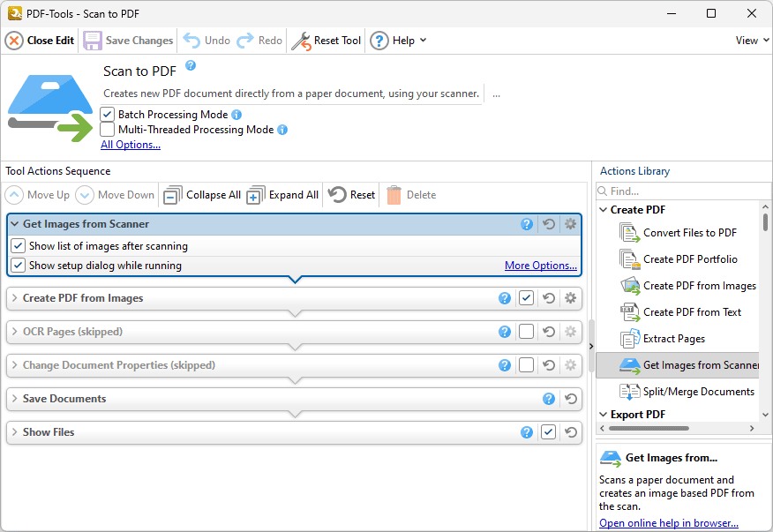773x532 pixels.
Task: Select Get Images from Scanner in library
Action: pos(678,365)
